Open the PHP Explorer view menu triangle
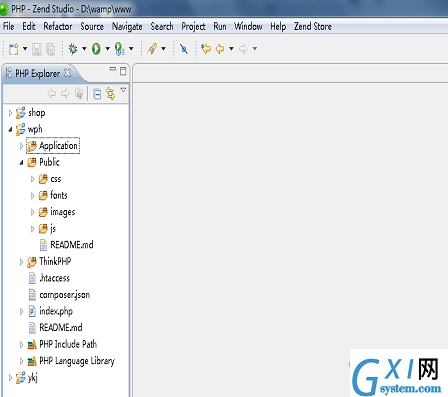This screenshot has width=448, height=397. pos(123,90)
